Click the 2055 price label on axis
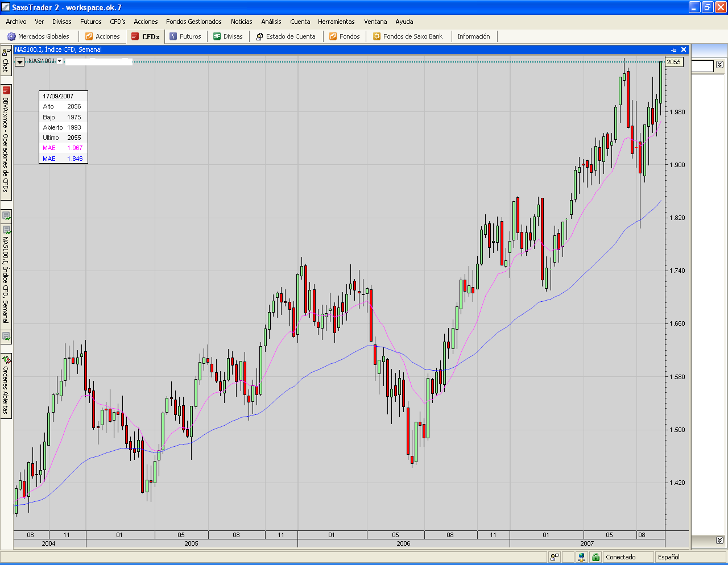Screen dimensions: 728x565 (x=673, y=62)
